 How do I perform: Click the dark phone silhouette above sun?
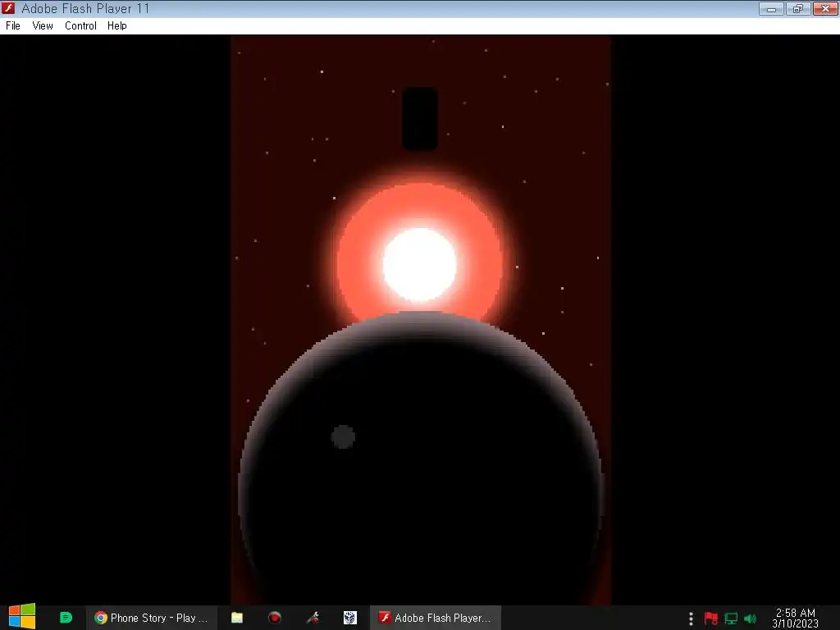[420, 119]
